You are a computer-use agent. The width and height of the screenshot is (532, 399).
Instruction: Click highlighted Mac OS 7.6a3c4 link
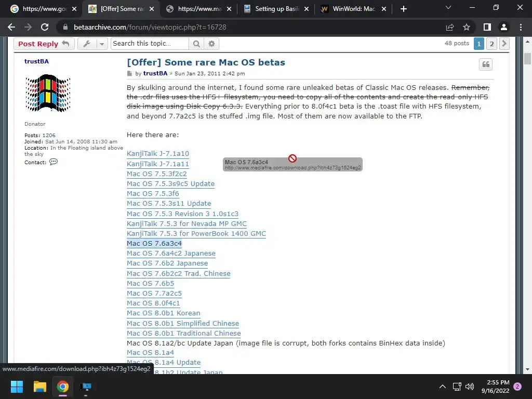(154, 243)
